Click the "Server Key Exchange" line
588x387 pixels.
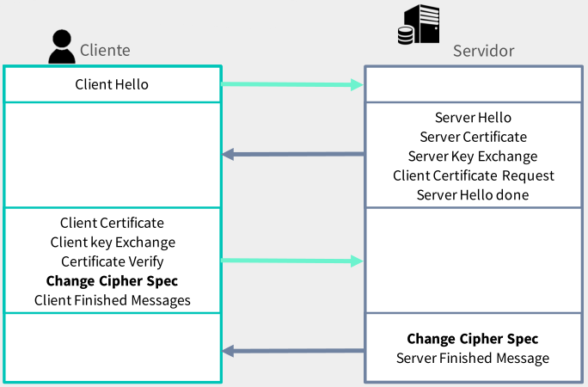click(473, 157)
